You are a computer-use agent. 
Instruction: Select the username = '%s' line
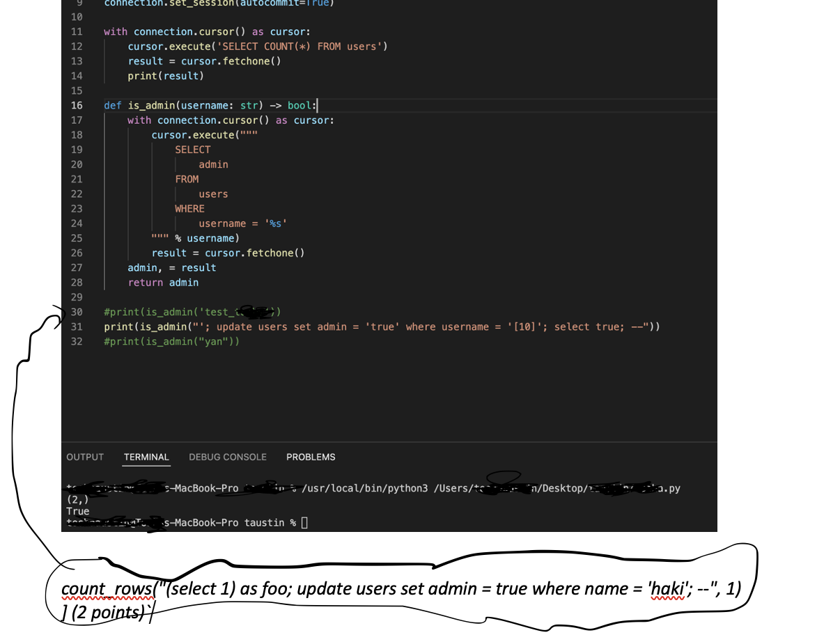pos(240,223)
